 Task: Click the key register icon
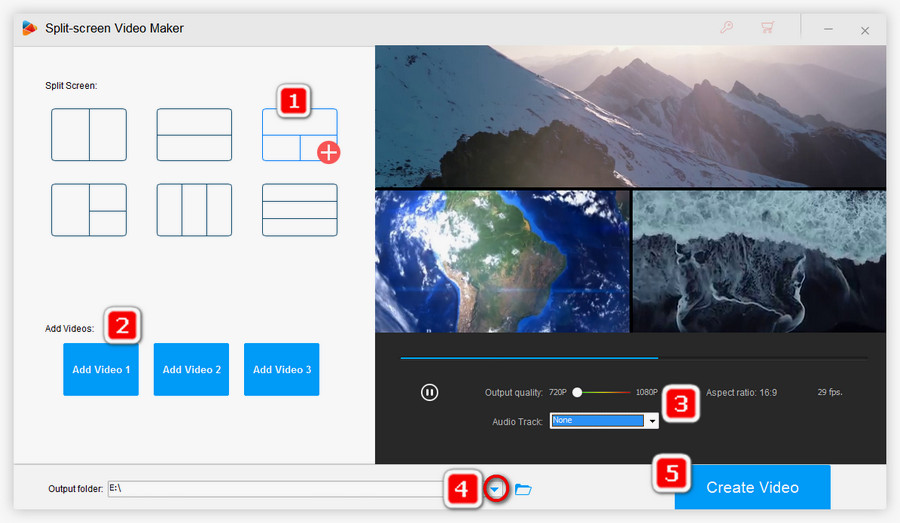(x=727, y=28)
